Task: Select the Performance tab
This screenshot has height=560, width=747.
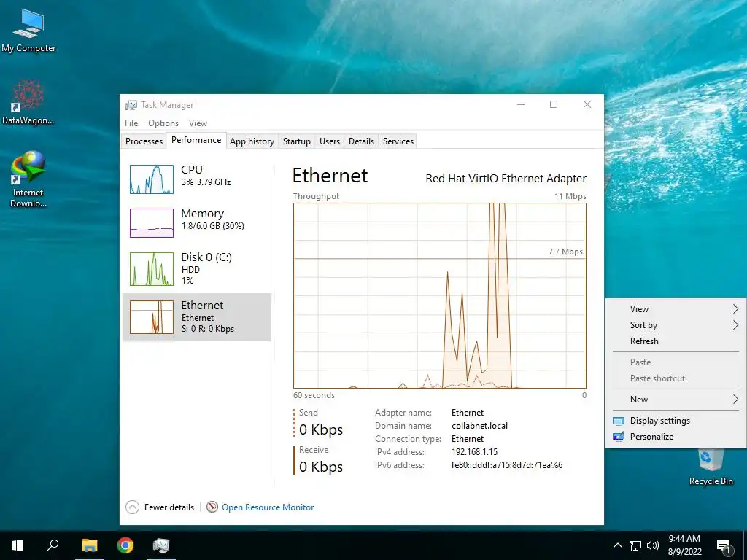Action: click(196, 140)
